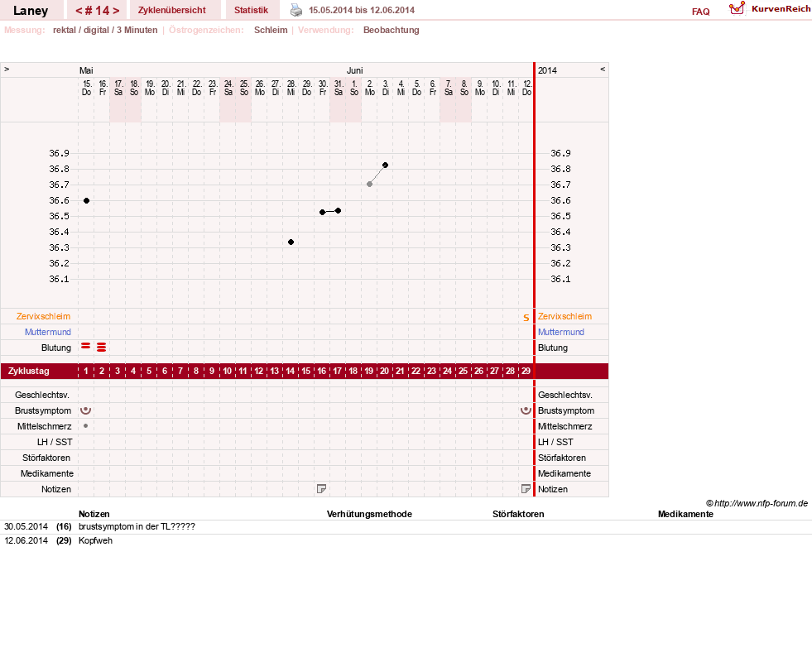Select temperature point at 36.6 on day 1
Image resolution: width=812 pixels, height=662 pixels.
tap(86, 200)
